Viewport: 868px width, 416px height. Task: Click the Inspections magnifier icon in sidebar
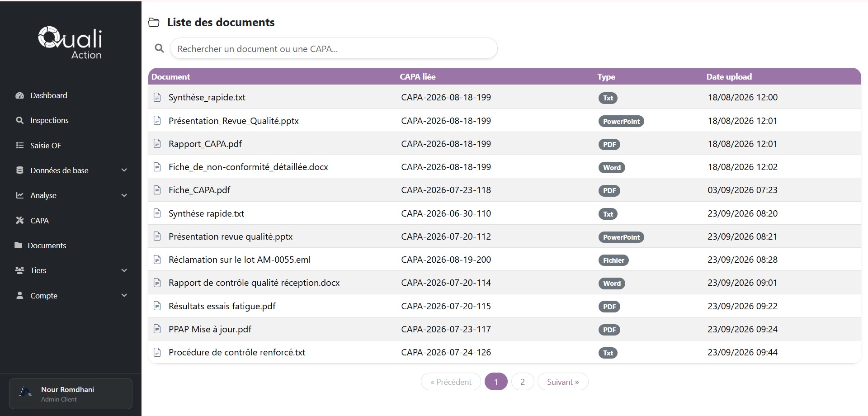coord(19,120)
